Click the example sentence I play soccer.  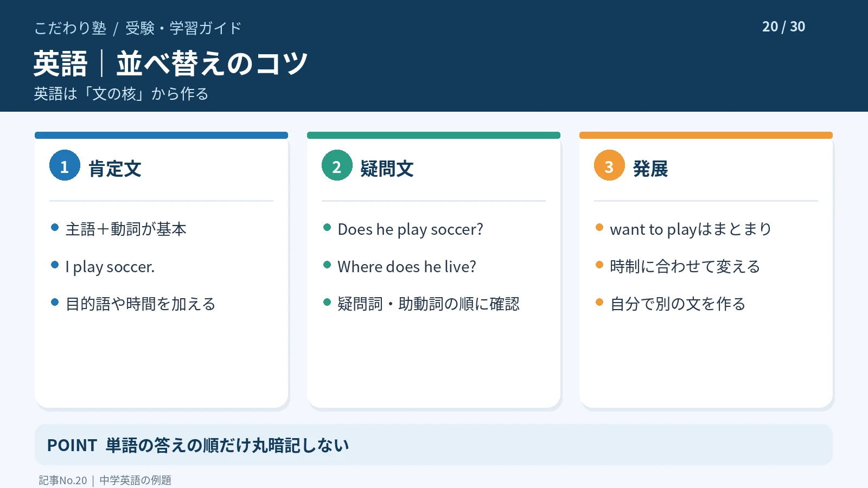click(110, 267)
